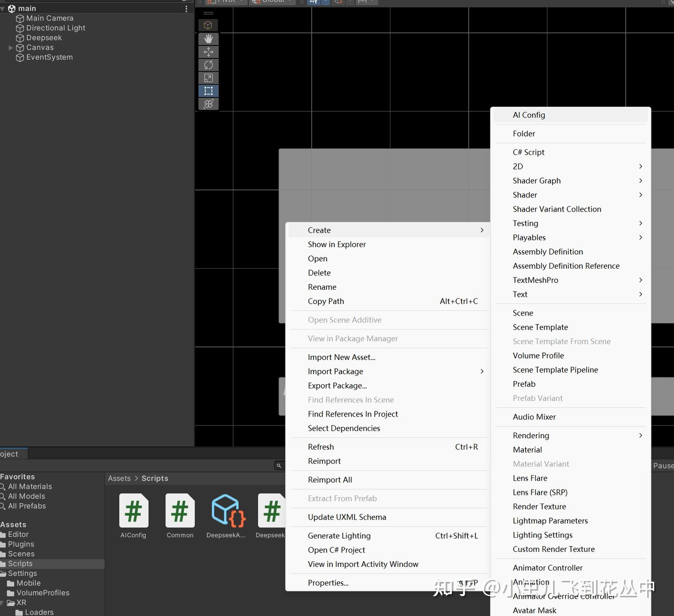Viewport: 674px width, 616px height.
Task: Click the Common script asset icon
Action: 180,511
